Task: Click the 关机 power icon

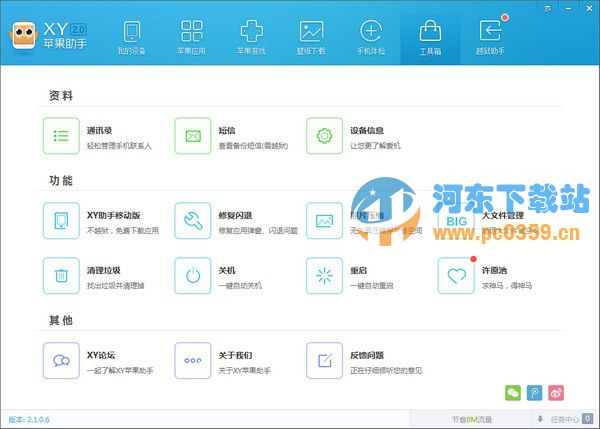Action: (193, 276)
